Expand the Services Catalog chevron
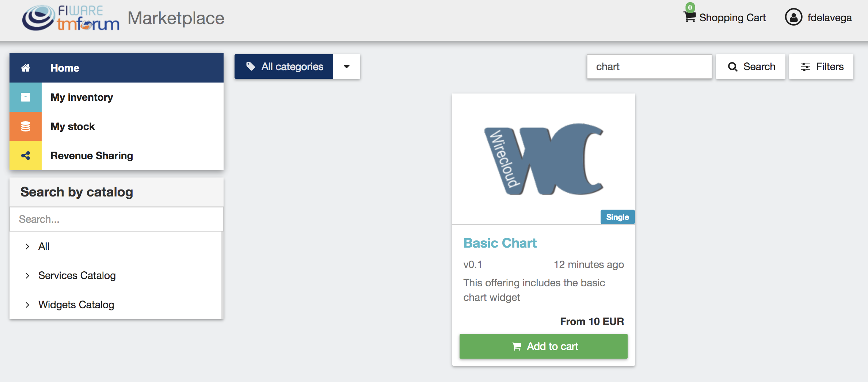868x382 pixels. 27,276
